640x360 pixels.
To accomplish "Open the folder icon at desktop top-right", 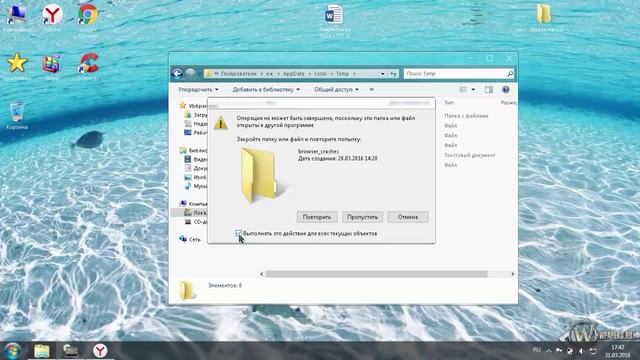I will 546,17.
